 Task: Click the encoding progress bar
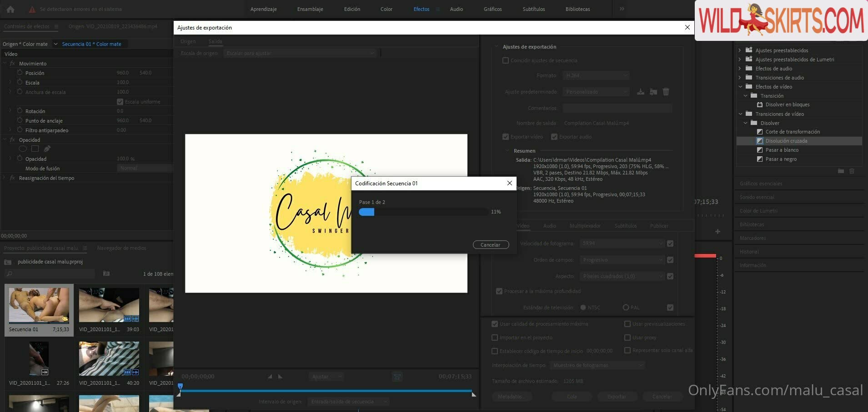point(423,212)
